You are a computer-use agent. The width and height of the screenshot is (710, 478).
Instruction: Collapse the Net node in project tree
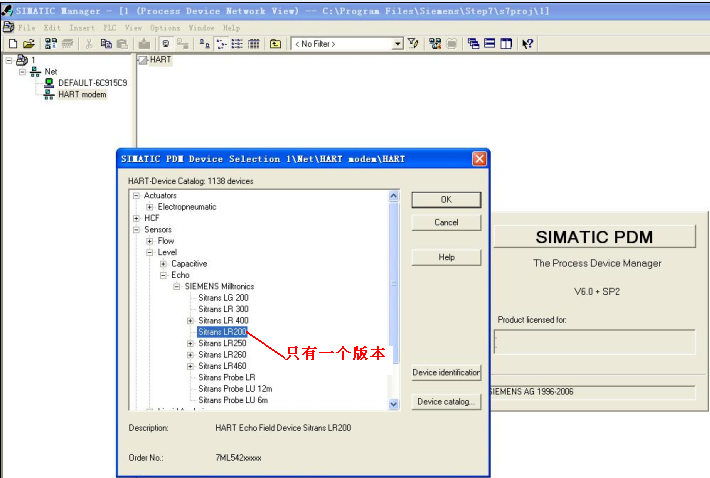(22, 72)
